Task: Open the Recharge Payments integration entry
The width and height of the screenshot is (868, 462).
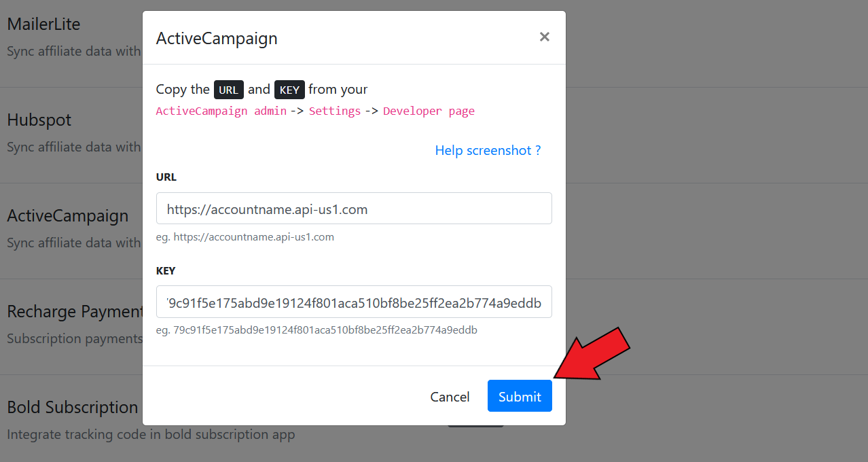Action: click(x=75, y=311)
